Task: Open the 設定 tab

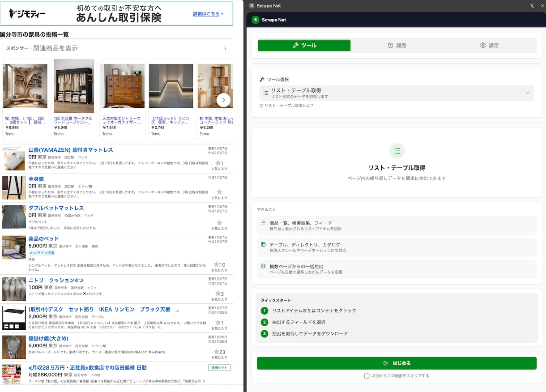Action: point(489,45)
